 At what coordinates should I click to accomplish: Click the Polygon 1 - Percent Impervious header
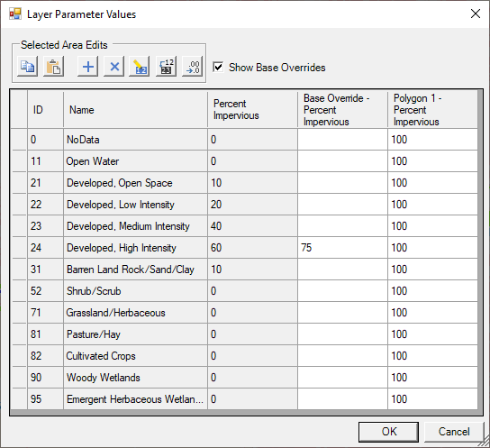[x=432, y=109]
